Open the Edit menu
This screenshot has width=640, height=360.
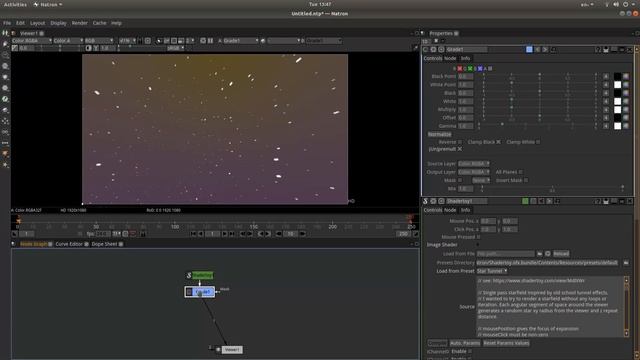[20, 23]
